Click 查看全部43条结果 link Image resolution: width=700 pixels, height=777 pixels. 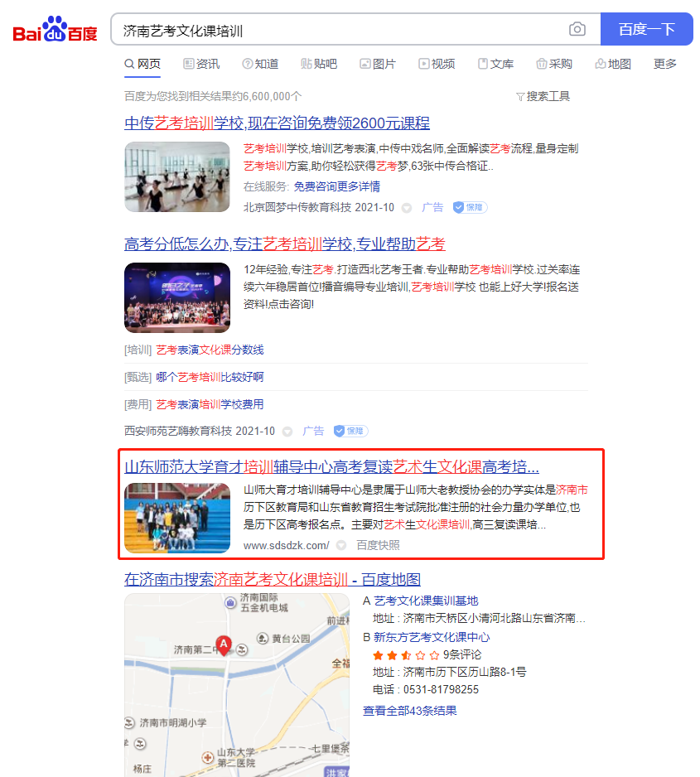tap(410, 711)
